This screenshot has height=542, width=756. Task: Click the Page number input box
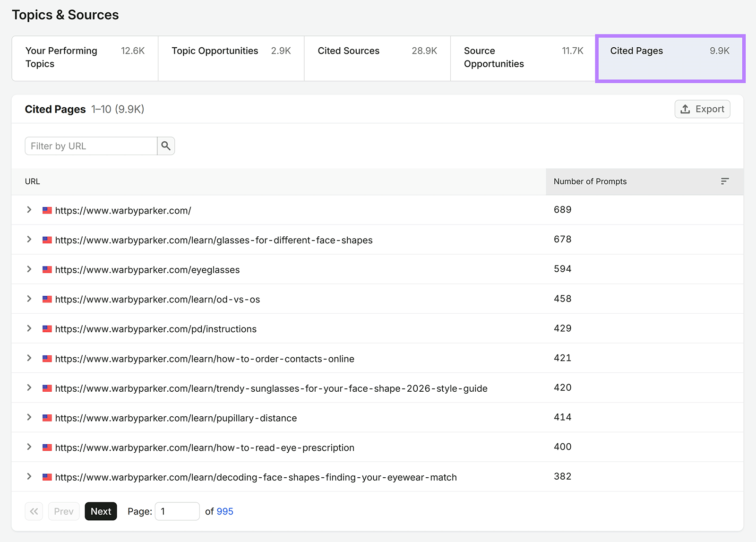[177, 511]
